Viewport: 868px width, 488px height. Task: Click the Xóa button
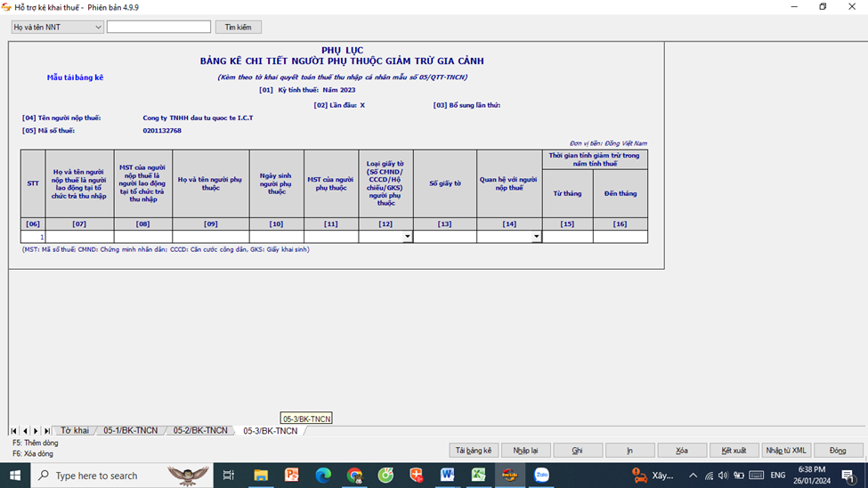click(682, 451)
